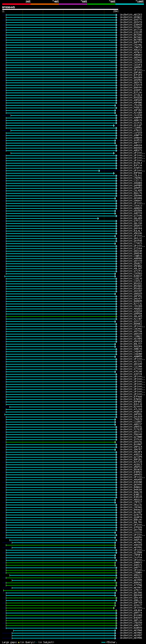This screenshot has width=146, height=644.
Task: Open hit UniRef100_B1N5V8
Action: point(131,628)
